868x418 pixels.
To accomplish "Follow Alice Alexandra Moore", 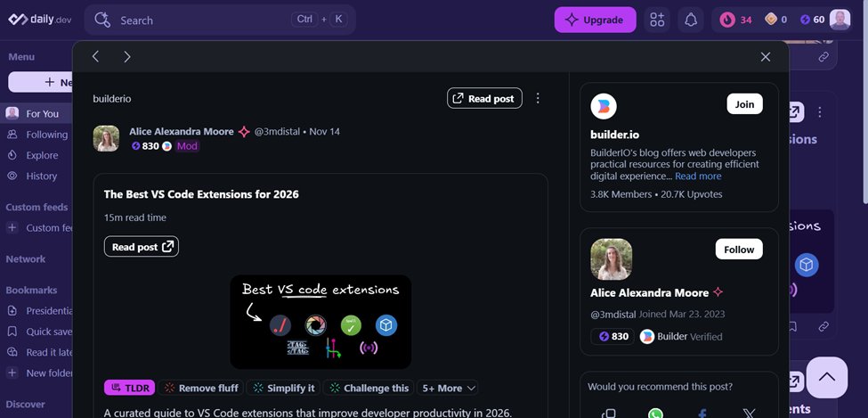I will click(x=739, y=249).
